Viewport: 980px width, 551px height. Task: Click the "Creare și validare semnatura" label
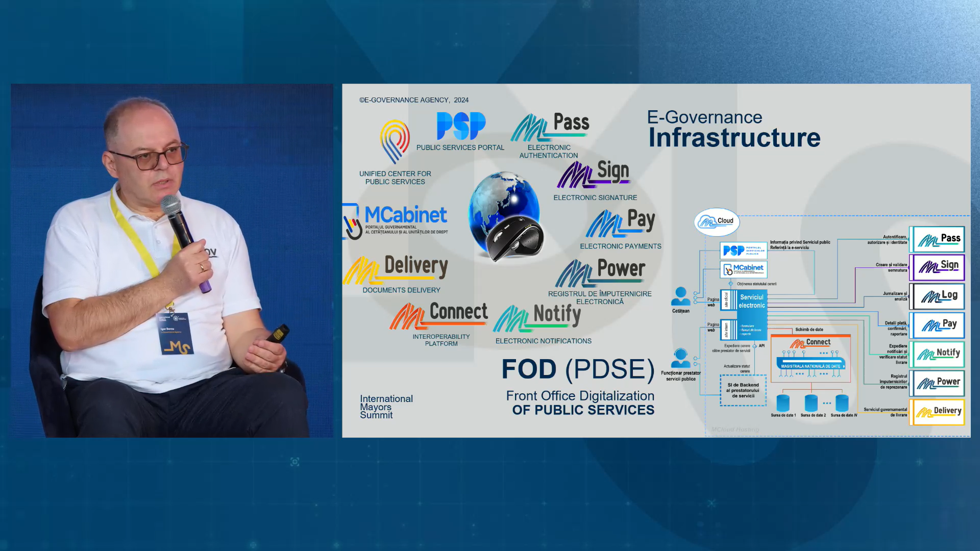coord(891,267)
